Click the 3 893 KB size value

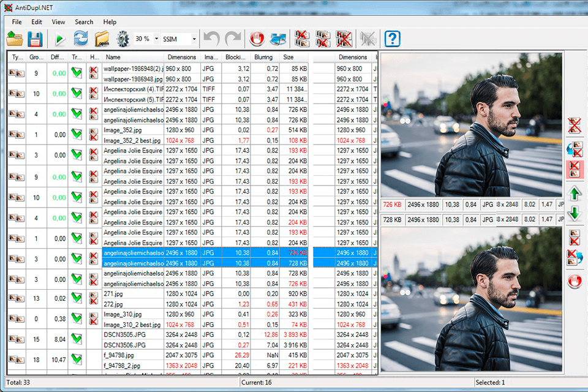[x=295, y=334]
